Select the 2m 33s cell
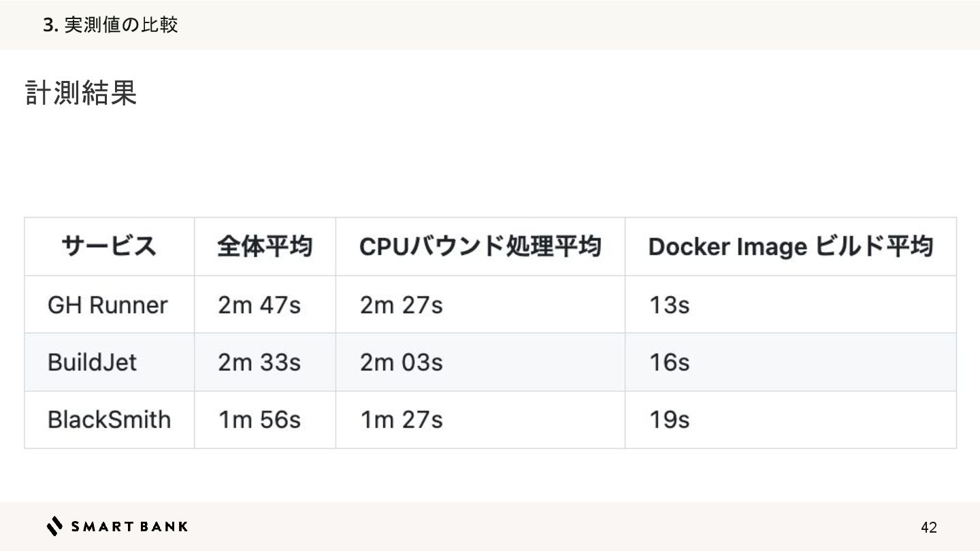980x551 pixels. point(259,362)
